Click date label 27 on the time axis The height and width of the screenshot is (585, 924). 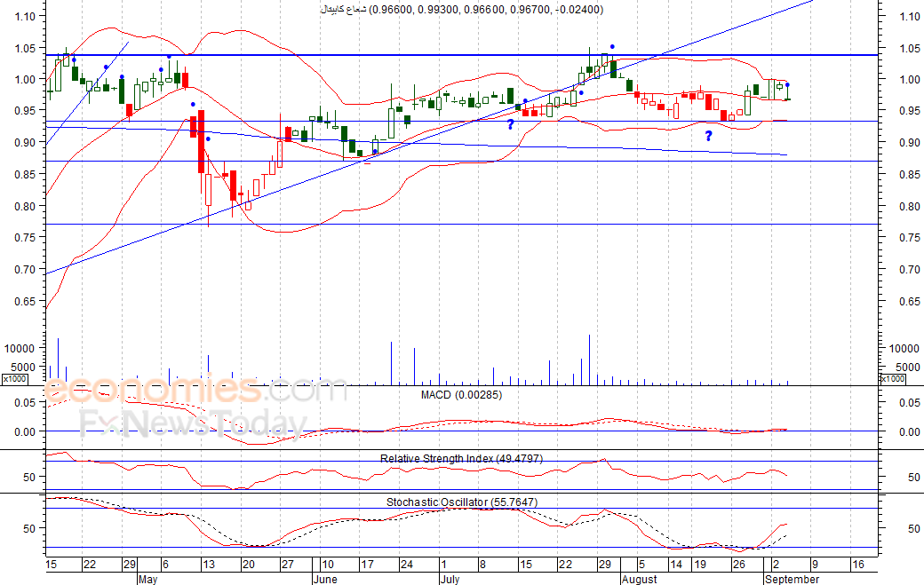pos(287,565)
